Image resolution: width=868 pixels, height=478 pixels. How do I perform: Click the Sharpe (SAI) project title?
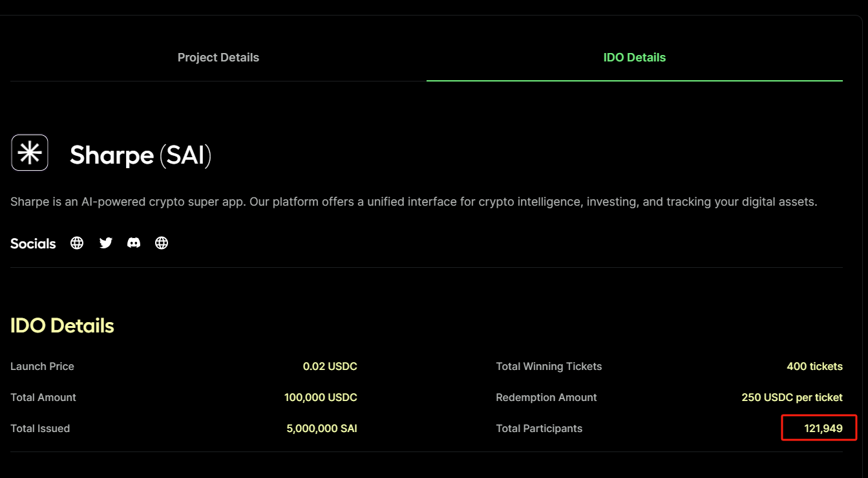tap(141, 155)
